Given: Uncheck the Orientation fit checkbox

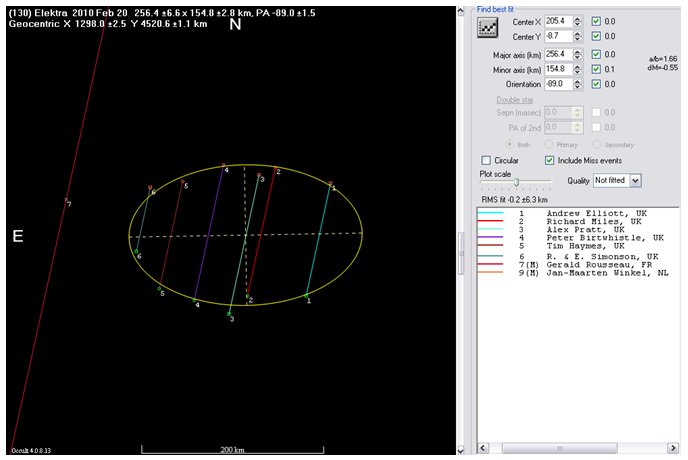Looking at the screenshot, I should [597, 84].
